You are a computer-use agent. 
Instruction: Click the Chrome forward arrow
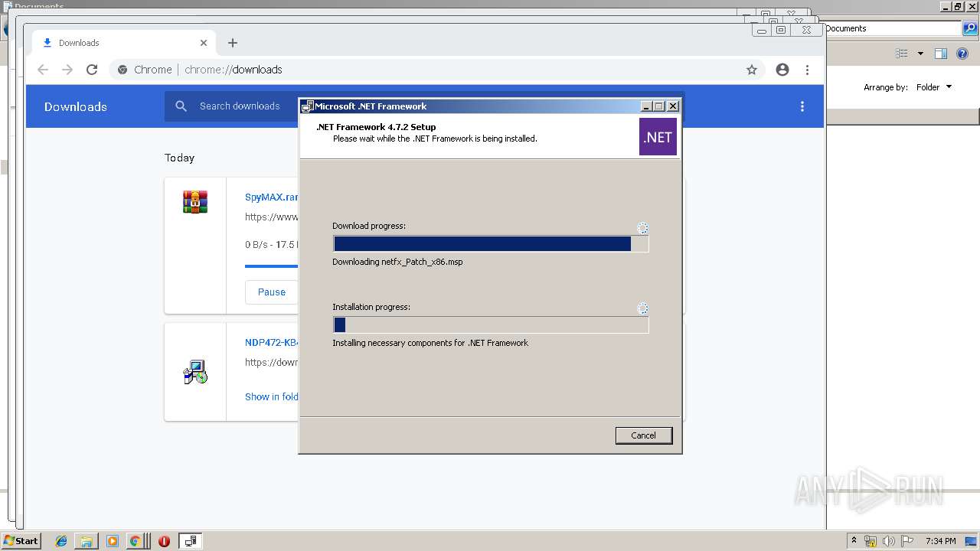point(67,70)
